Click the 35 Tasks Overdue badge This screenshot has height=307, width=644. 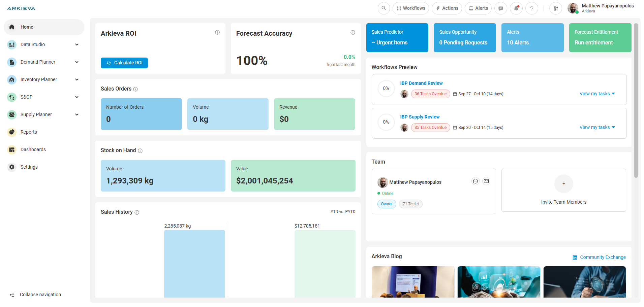[x=431, y=128]
